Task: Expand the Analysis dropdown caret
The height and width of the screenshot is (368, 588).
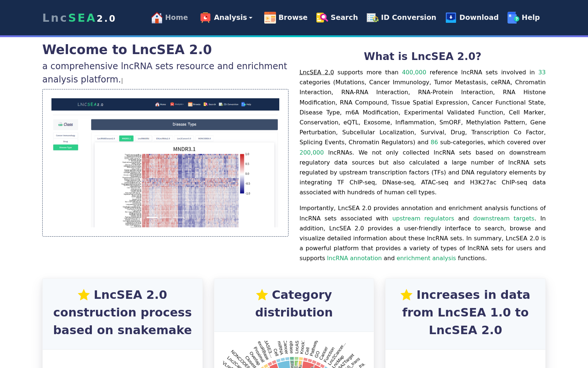Action: [251, 18]
